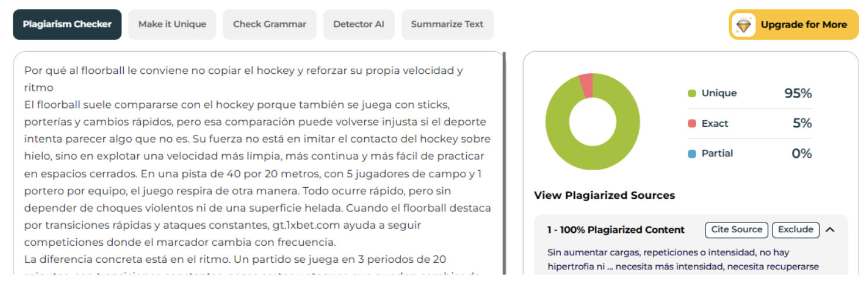Click inside the article text area
The image size is (868, 291).
coord(258,164)
